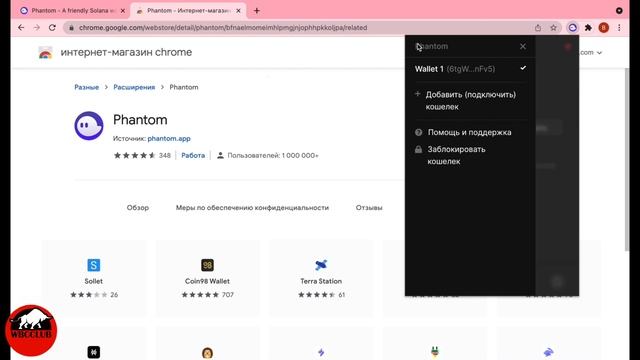This screenshot has width=640, height=360.
Task: Close the active Phantom Интернет-магазин tab
Action: [x=239, y=11]
